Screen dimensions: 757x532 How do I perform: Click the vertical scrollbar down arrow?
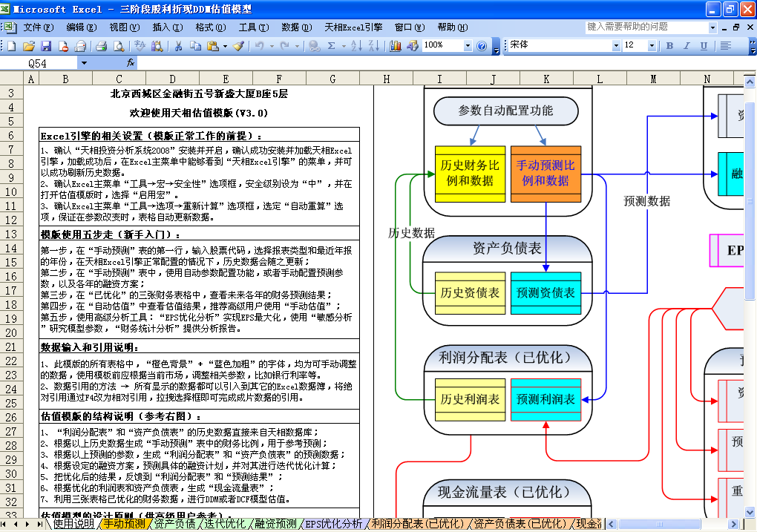[750, 513]
